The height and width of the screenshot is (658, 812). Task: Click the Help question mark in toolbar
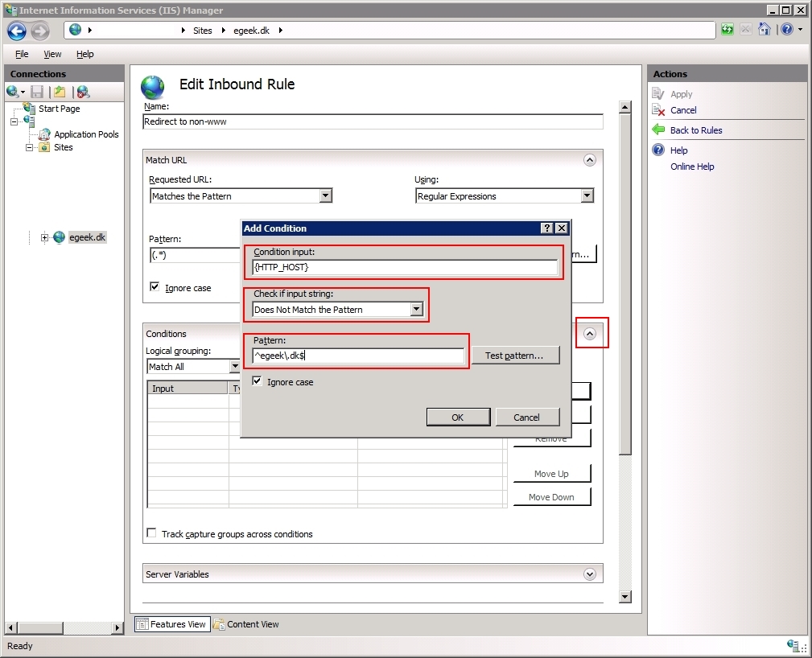pos(786,30)
